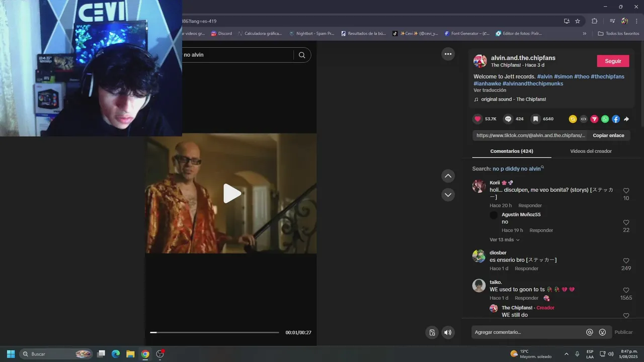Toggle the auto-scroll button beside volume
Viewport: 644px width, 362px height.
(x=432, y=332)
